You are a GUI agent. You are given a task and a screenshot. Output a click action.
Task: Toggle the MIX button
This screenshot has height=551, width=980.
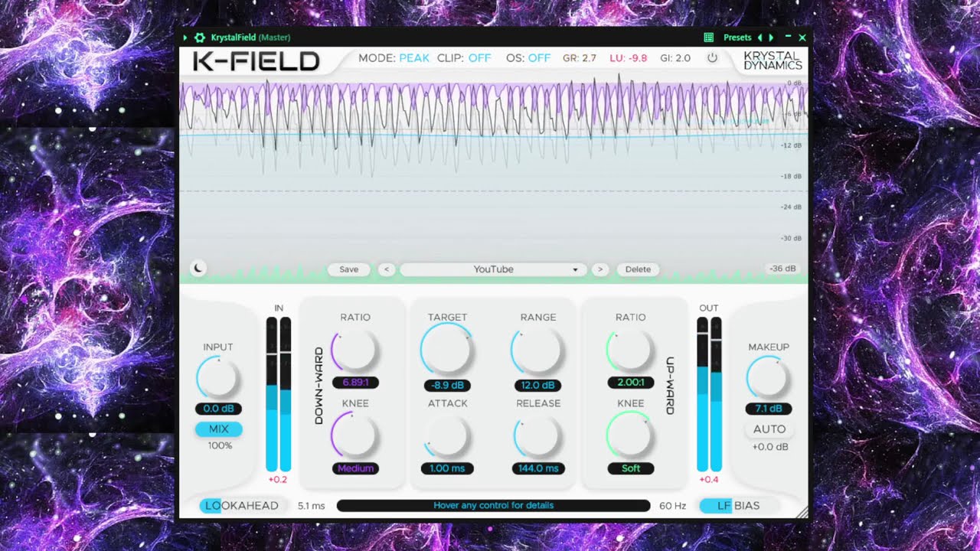click(219, 429)
